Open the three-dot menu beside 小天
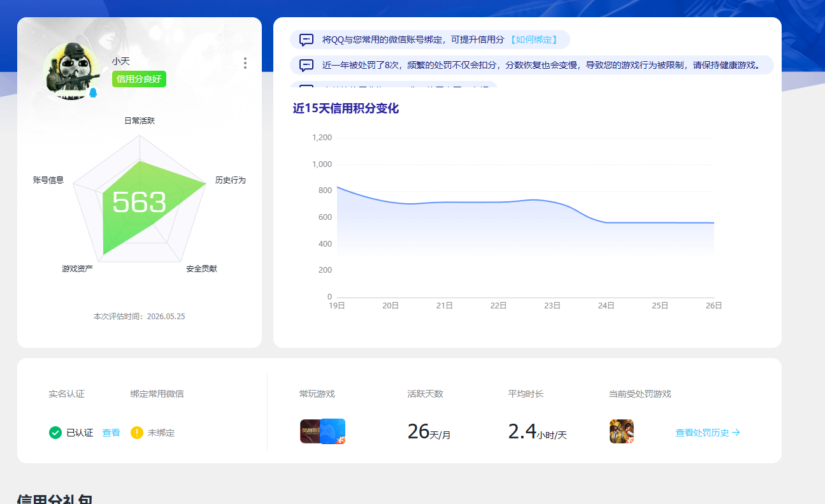825x504 pixels. [245, 63]
